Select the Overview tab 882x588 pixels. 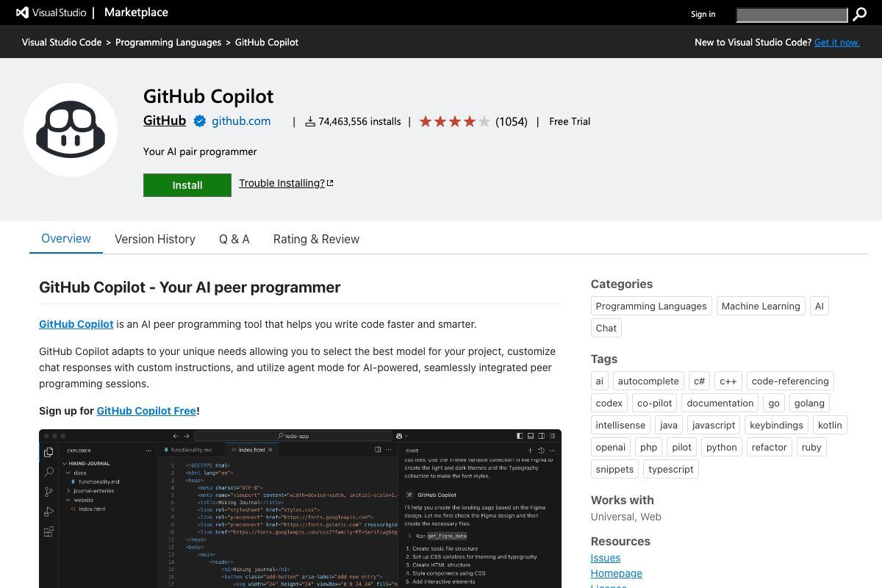(66, 239)
